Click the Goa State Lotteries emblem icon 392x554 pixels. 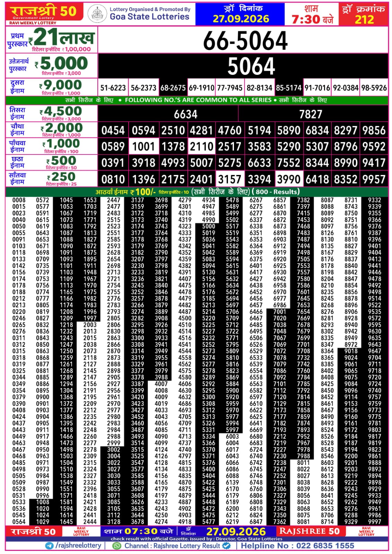[x=97, y=14]
